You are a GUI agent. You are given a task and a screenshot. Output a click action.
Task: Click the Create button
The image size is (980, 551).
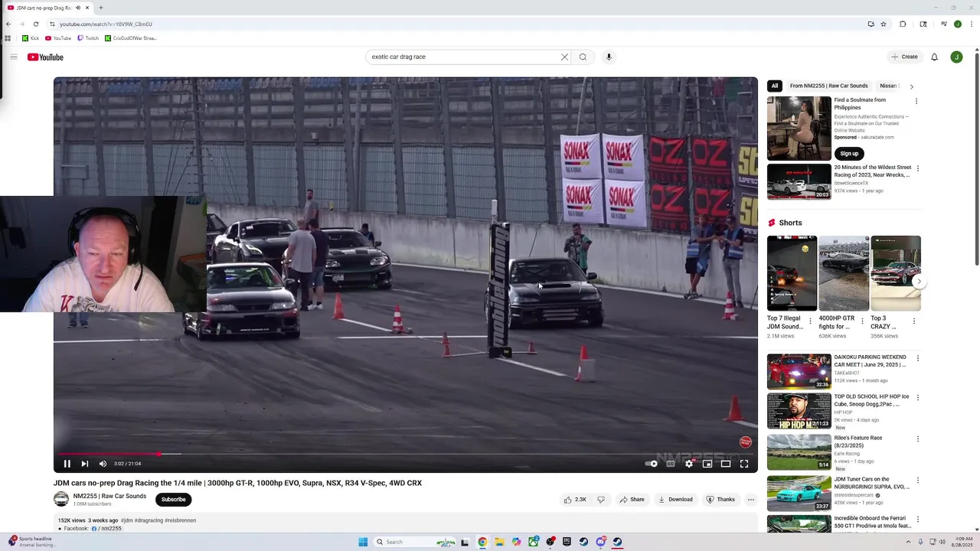[904, 57]
